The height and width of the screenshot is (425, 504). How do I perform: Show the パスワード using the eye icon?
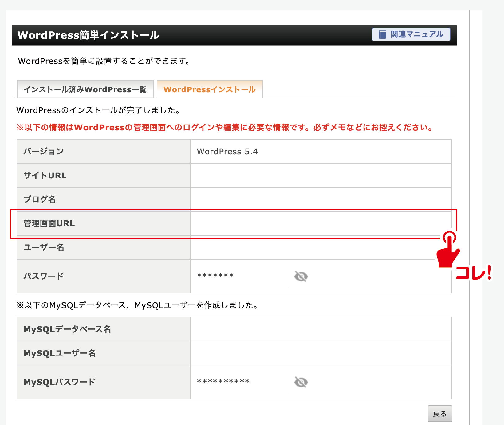tap(301, 276)
